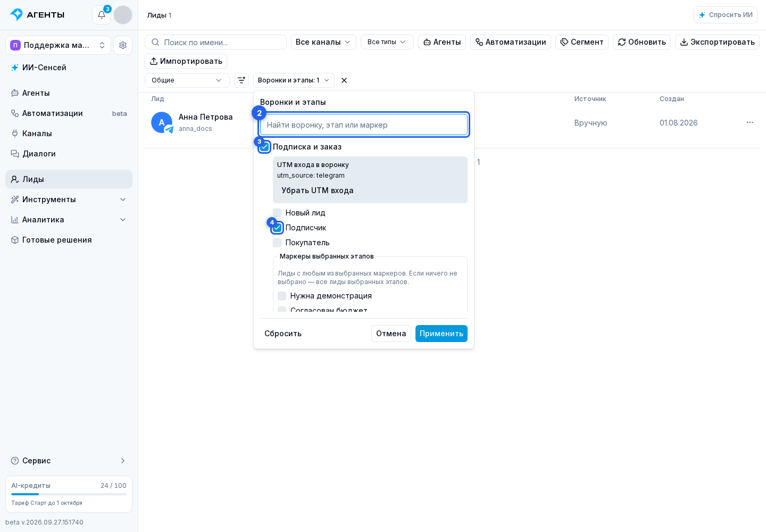
Task: Check the Покупатель stage
Action: point(277,243)
